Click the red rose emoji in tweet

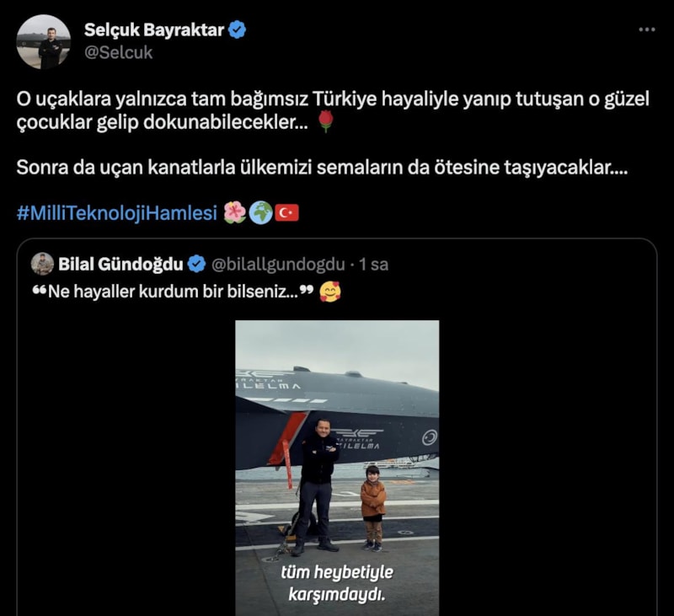point(326,121)
